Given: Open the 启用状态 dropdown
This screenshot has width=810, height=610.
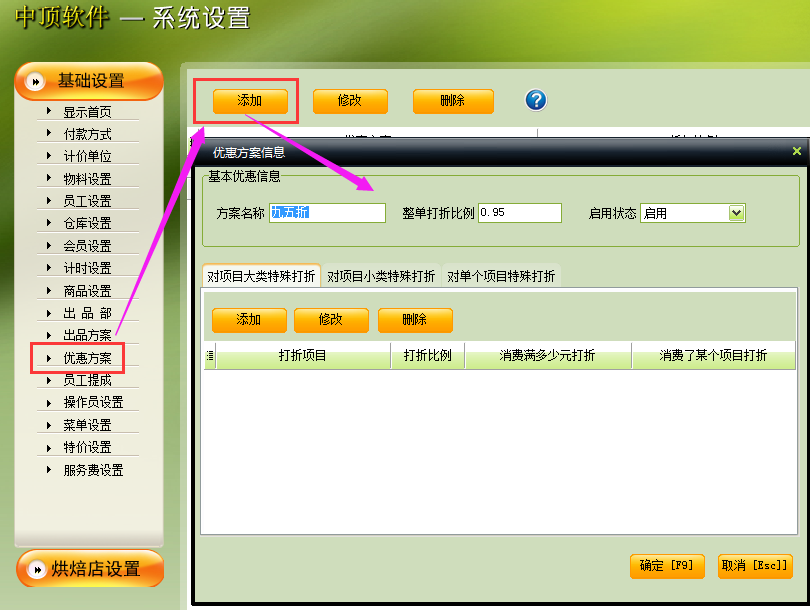Looking at the screenshot, I should click(x=737, y=213).
